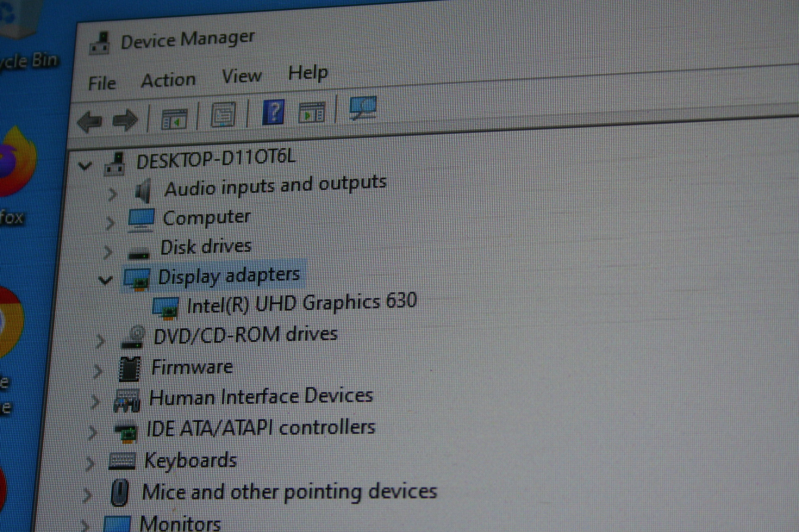Viewport: 799px width, 532px height.
Task: Click the IDE ATA/ATAPI controllers icon
Action: coord(125,433)
